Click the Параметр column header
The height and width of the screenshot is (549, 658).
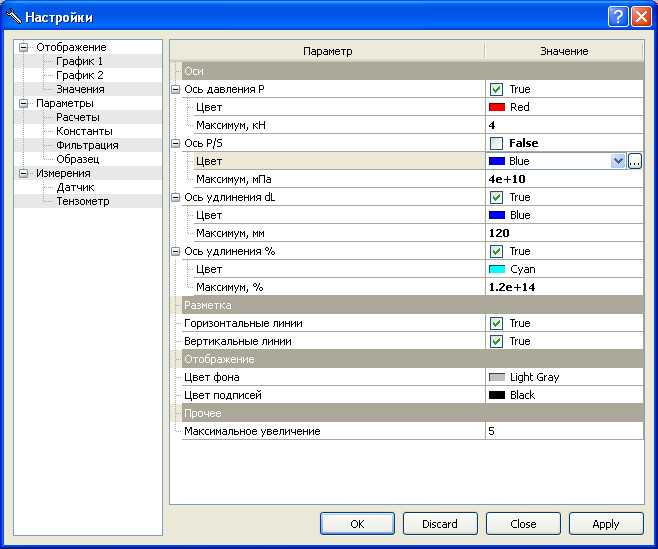tap(327, 51)
